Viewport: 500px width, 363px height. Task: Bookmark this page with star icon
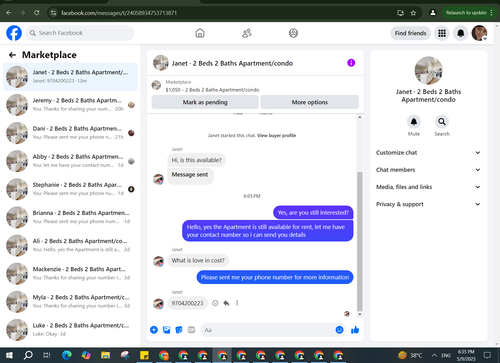pos(413,13)
